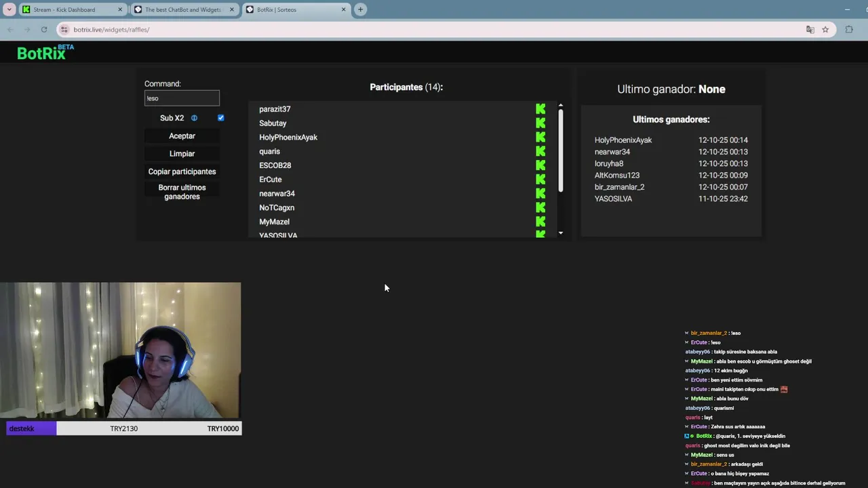Click winner bir_zamanlar_2 in Ultimos ganadores

[x=620, y=187]
